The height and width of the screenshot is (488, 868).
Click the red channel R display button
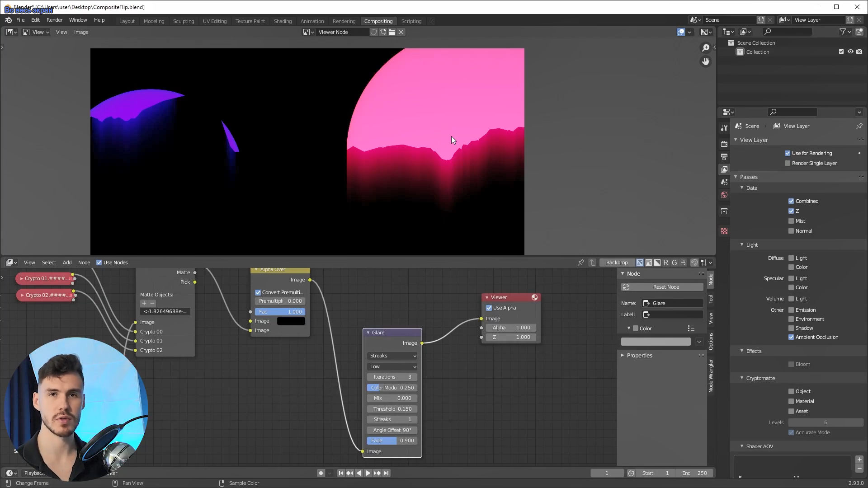666,263
